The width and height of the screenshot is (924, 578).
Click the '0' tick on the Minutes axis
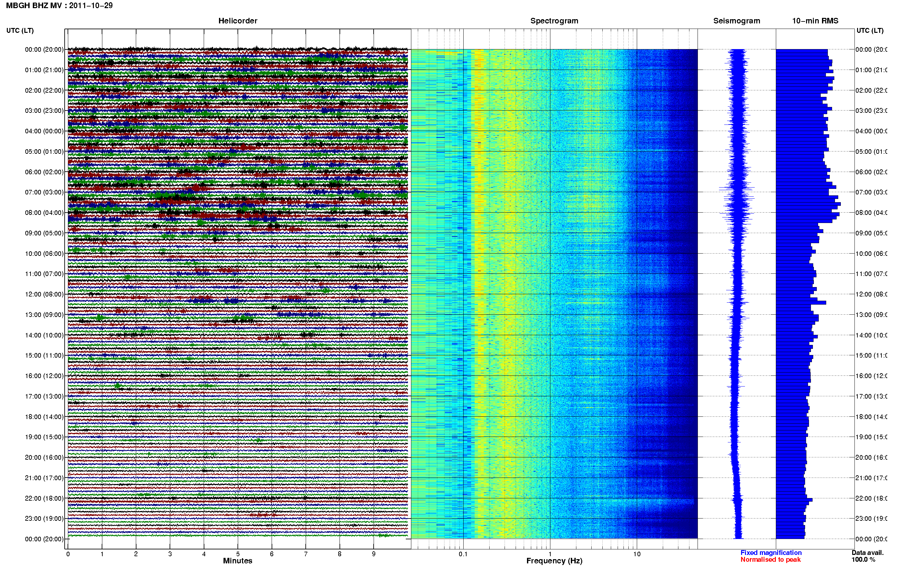[x=68, y=554]
